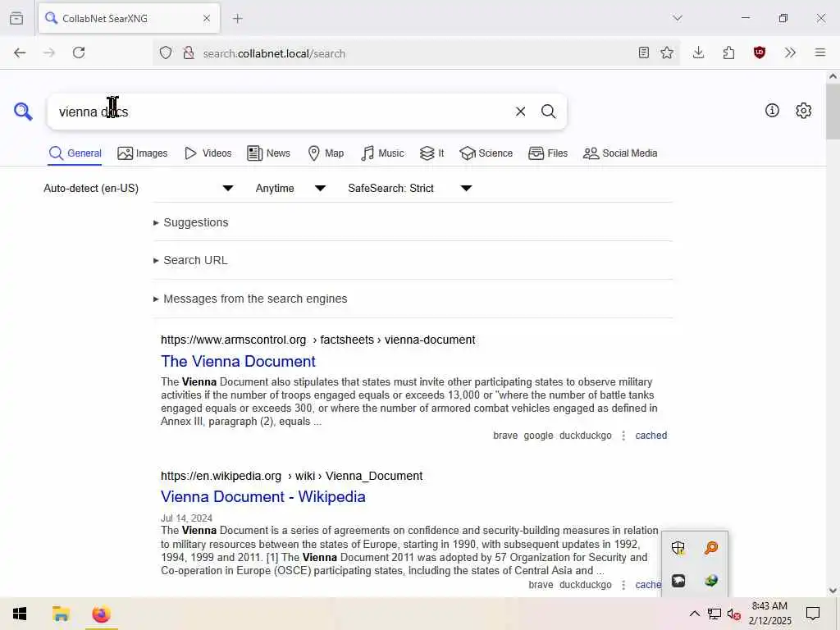The image size is (840, 630).
Task: Open Firefox application menu
Action: 820,52
